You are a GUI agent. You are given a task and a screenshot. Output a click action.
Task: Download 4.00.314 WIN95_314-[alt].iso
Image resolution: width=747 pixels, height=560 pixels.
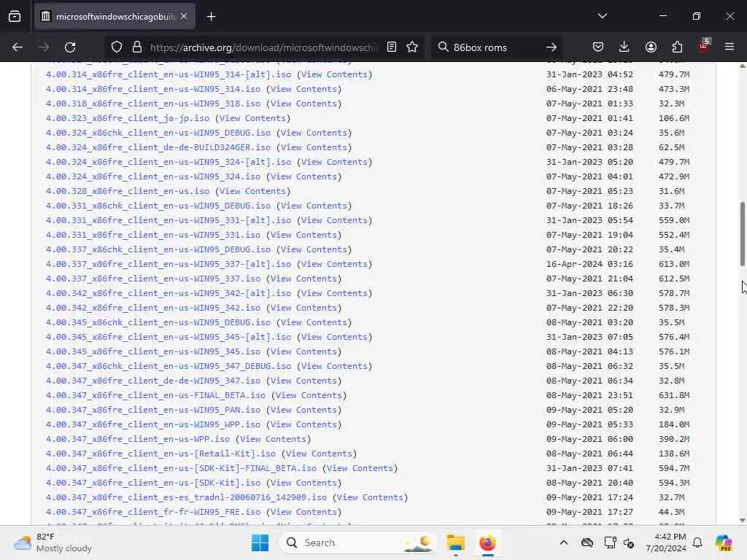click(x=169, y=74)
